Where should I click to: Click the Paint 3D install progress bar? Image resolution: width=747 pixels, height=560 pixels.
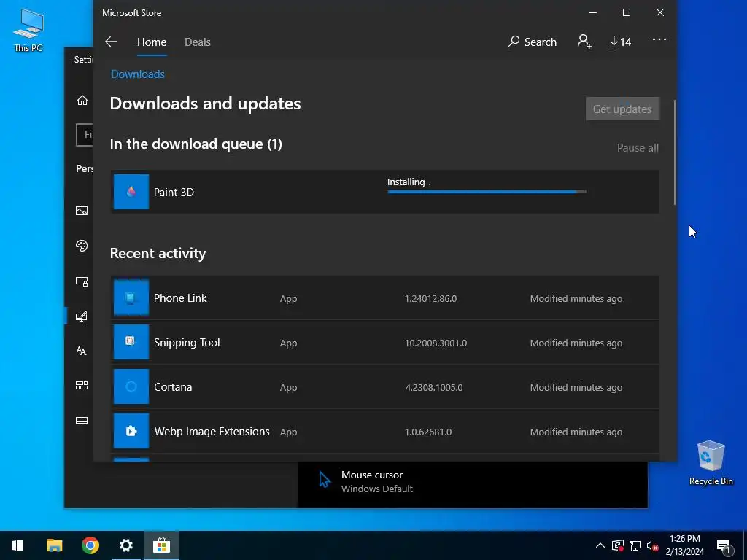(x=487, y=192)
